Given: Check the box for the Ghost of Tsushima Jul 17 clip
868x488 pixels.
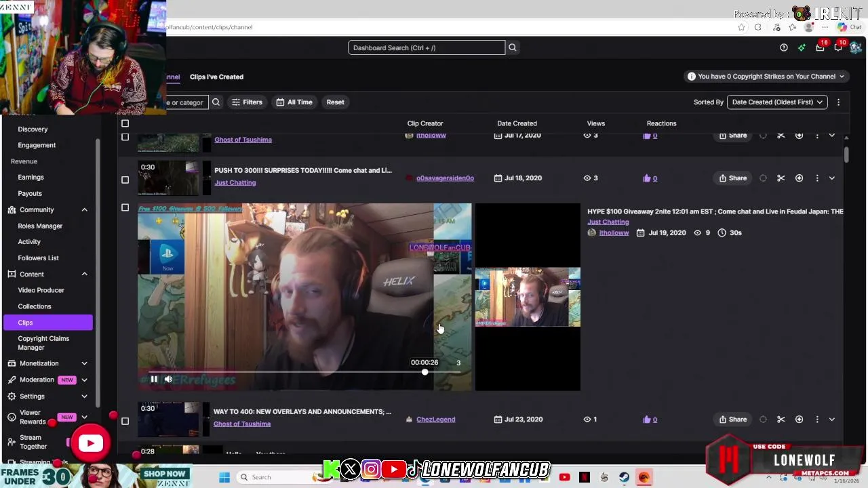Looking at the screenshot, I should pos(125,137).
